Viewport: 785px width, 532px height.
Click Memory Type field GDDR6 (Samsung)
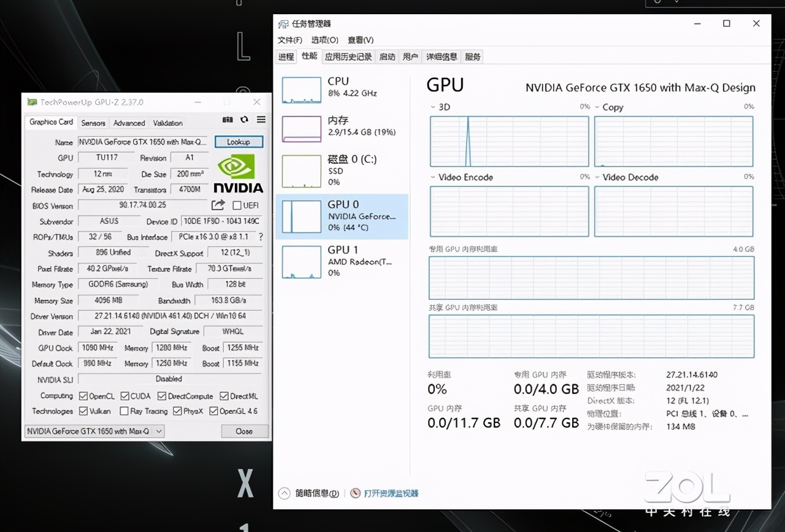(118, 284)
